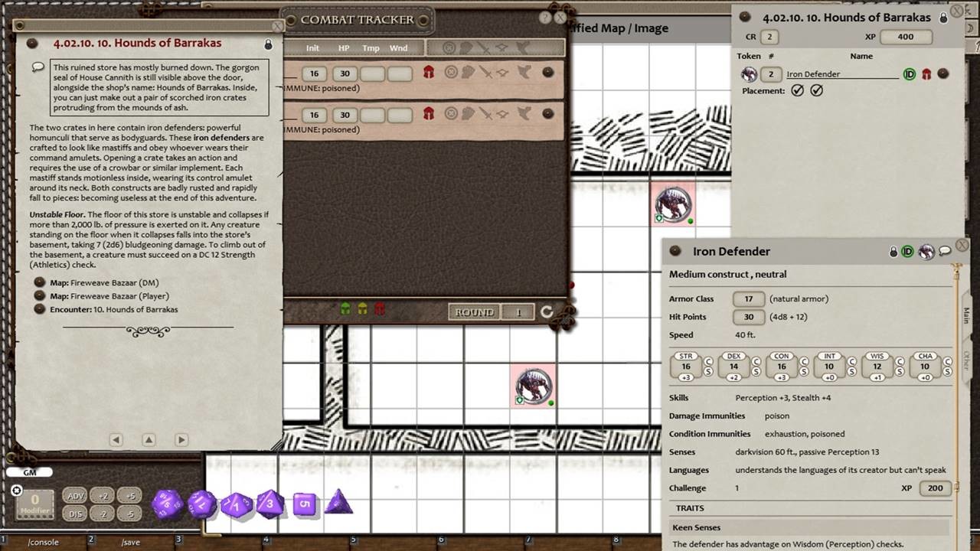Image resolution: width=980 pixels, height=551 pixels.
Task: Toggle the encounter window's lock icon
Action: point(943,18)
